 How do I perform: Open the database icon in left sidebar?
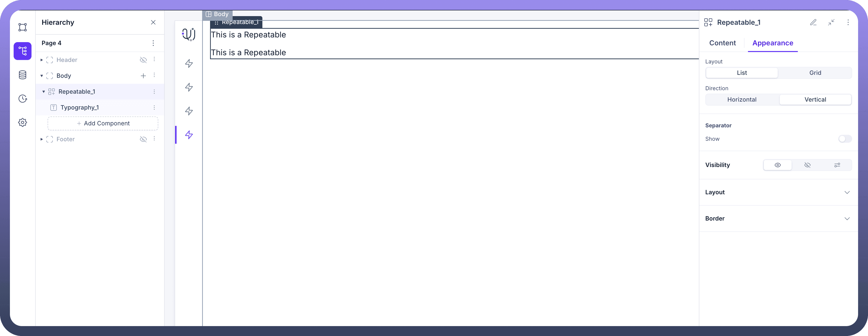click(x=23, y=75)
